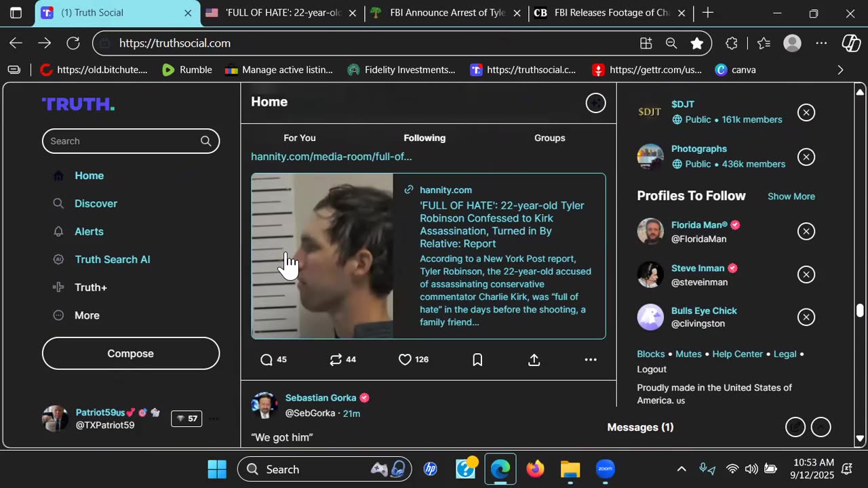This screenshot has width=868, height=488.
Task: Open Tyler Robinson article thumbnail
Action: (322, 256)
